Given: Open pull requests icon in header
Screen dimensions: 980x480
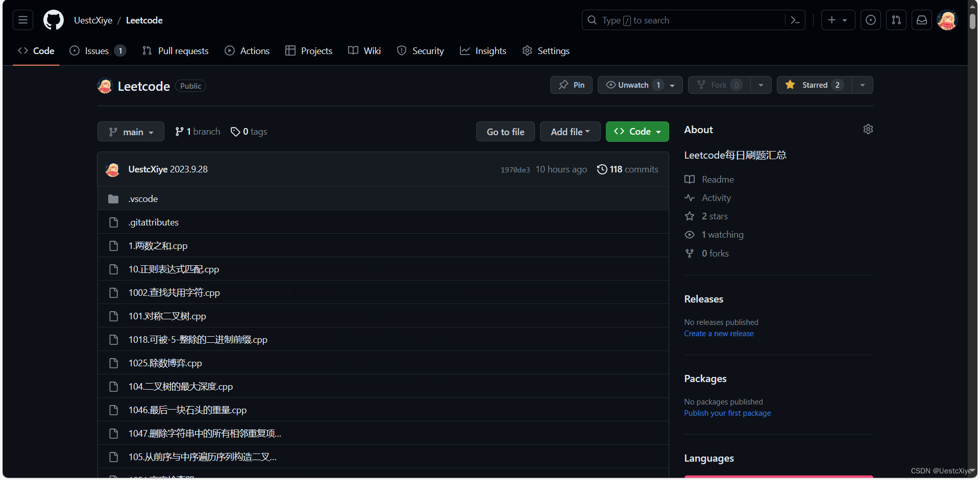Looking at the screenshot, I should (896, 20).
